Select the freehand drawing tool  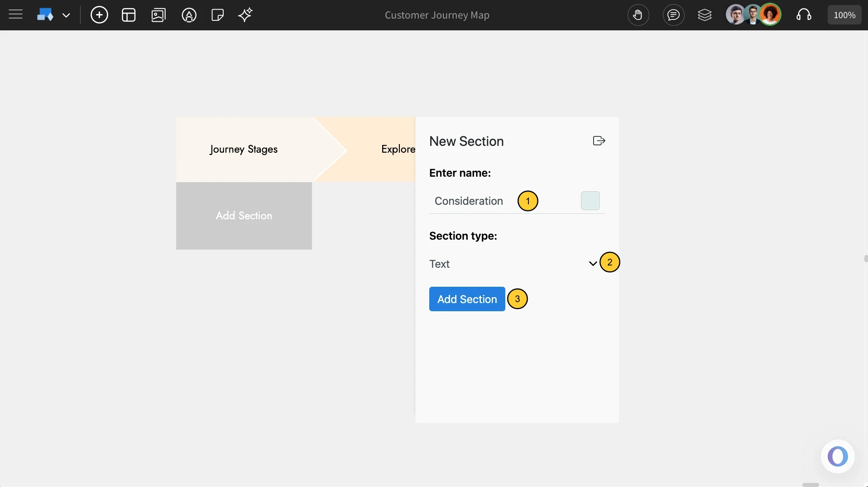click(x=189, y=15)
